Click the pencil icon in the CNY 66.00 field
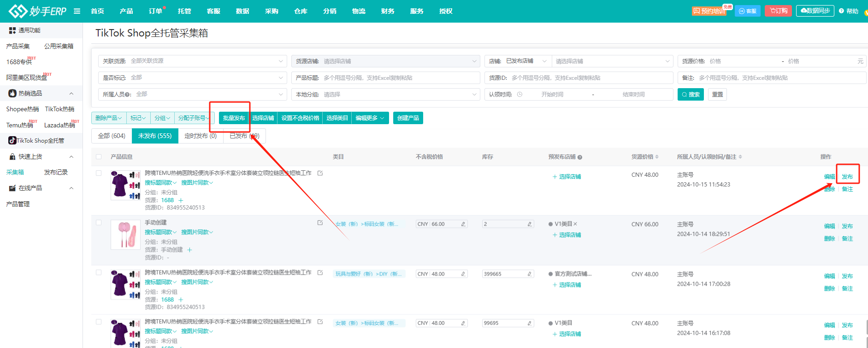Screen dimensions: 868x348 coord(463,224)
